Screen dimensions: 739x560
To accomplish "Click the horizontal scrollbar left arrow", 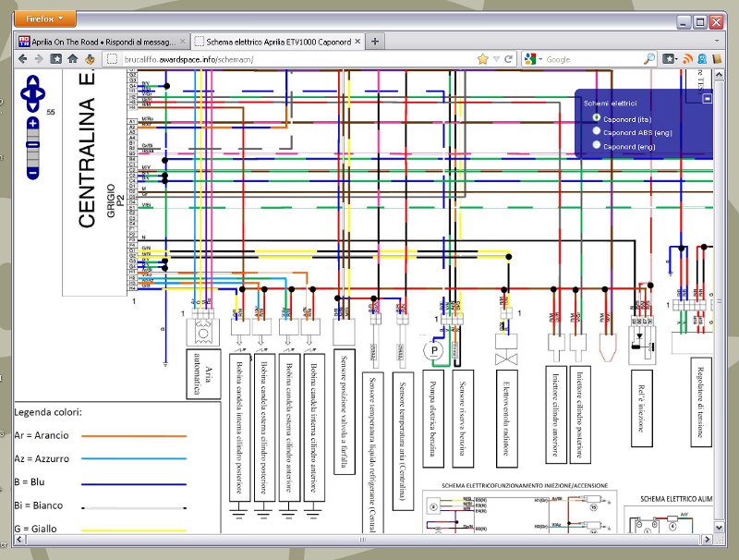I will [19, 540].
